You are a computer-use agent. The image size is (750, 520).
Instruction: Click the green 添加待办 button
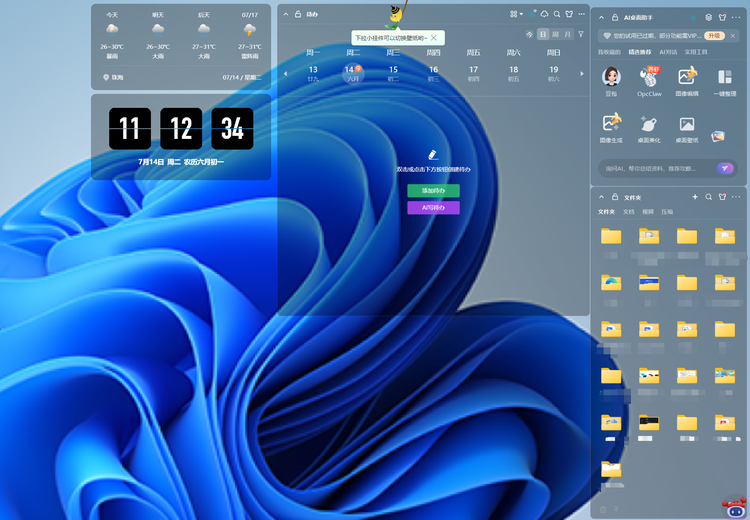[x=433, y=190]
